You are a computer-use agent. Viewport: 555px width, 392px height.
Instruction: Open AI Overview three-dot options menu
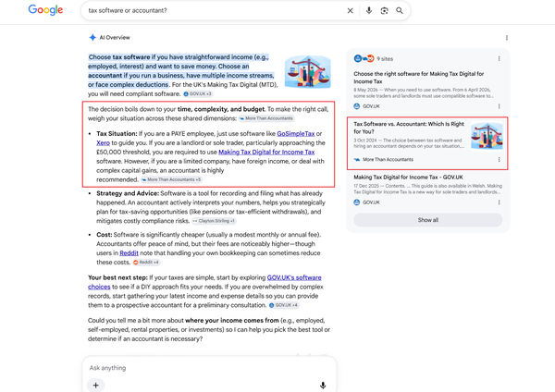[x=507, y=38]
